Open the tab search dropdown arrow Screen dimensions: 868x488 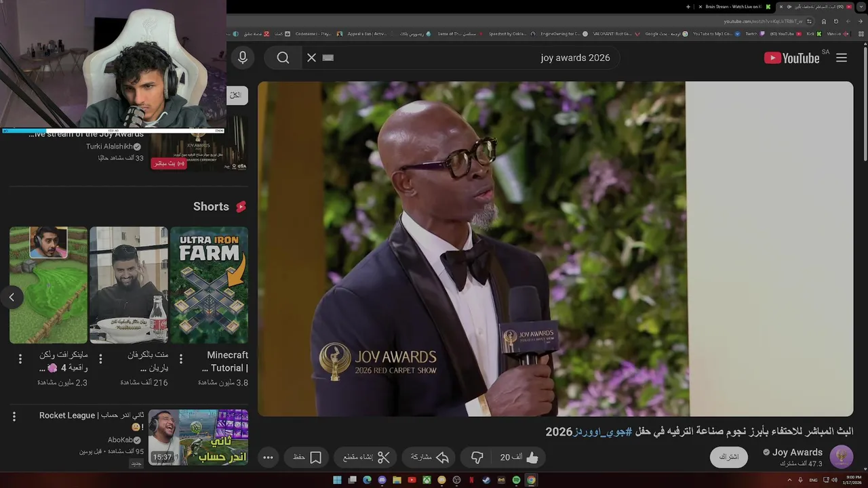[x=861, y=7]
